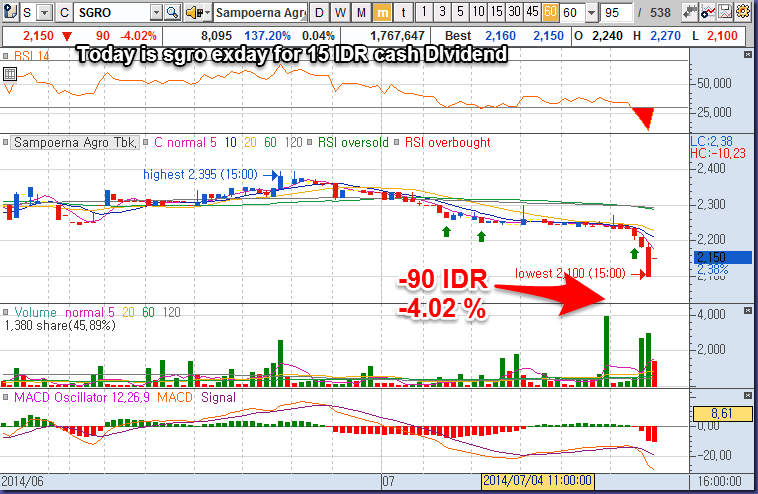Click the 2014/07/04 11:00:00 date marker

pos(538,481)
